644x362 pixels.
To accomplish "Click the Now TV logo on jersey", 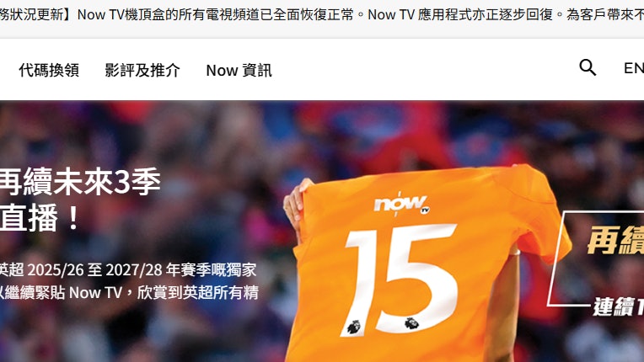I will (402, 204).
